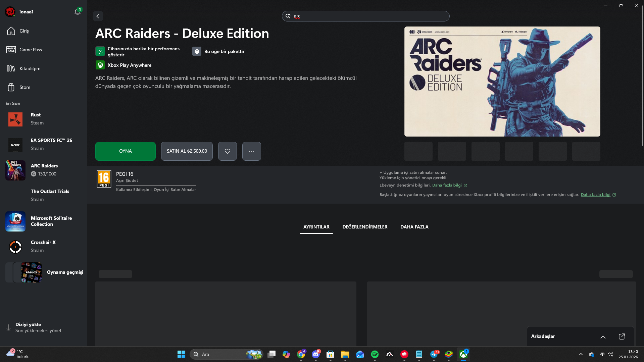Screen dimensions: 644x362
Task: Open the volume control in the tray
Action: coord(610,354)
